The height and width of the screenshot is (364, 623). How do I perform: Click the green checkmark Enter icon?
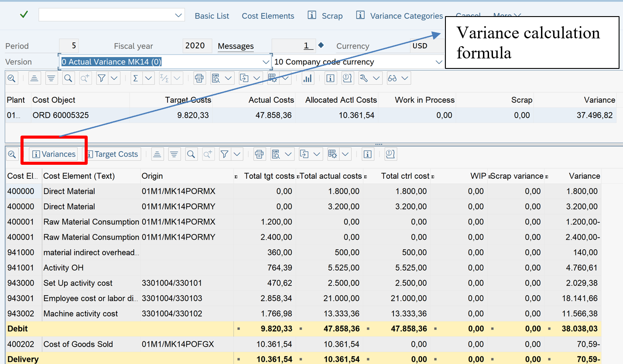click(x=24, y=15)
